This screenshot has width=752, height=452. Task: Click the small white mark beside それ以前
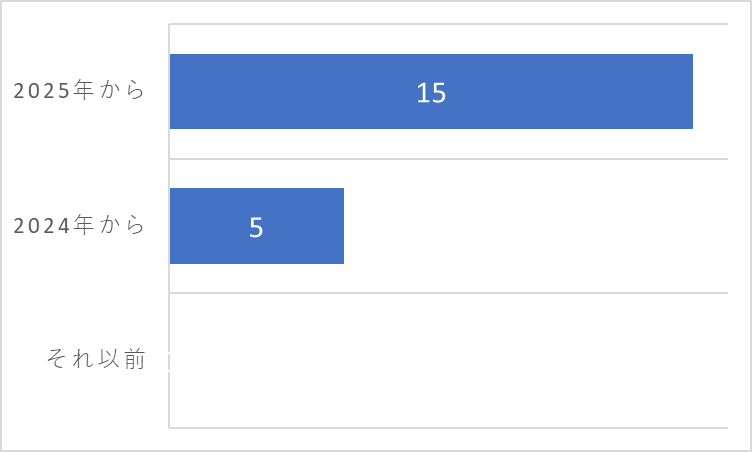169,361
